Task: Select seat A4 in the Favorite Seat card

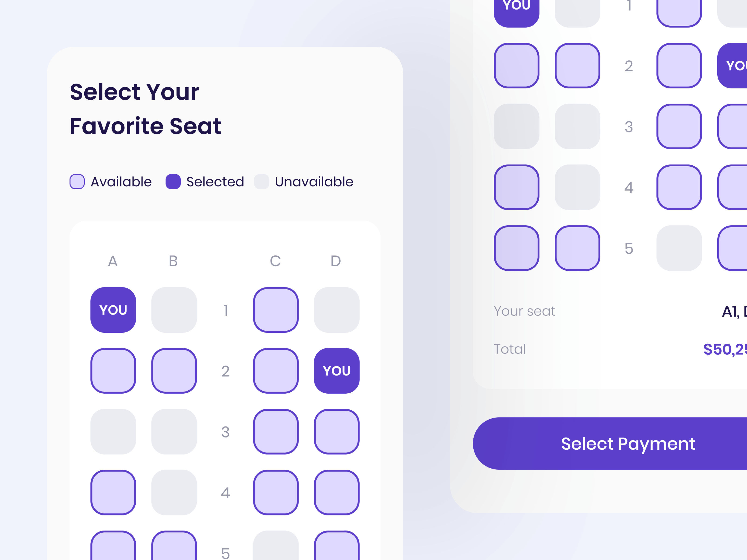Action: point(113,492)
